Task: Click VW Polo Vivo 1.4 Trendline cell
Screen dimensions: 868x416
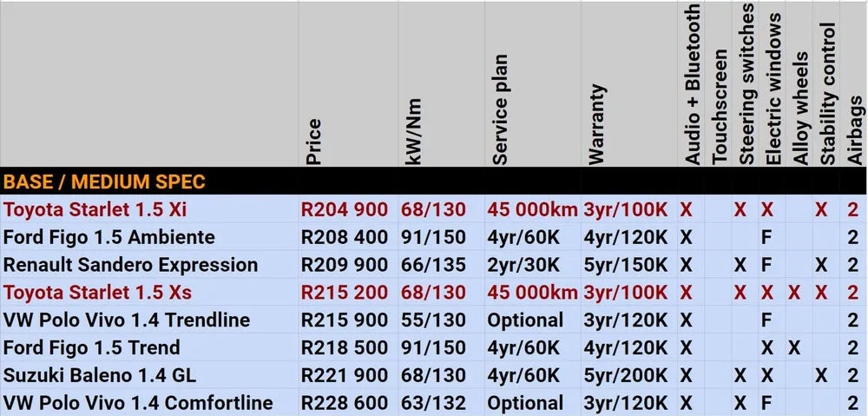Action: tap(127, 320)
